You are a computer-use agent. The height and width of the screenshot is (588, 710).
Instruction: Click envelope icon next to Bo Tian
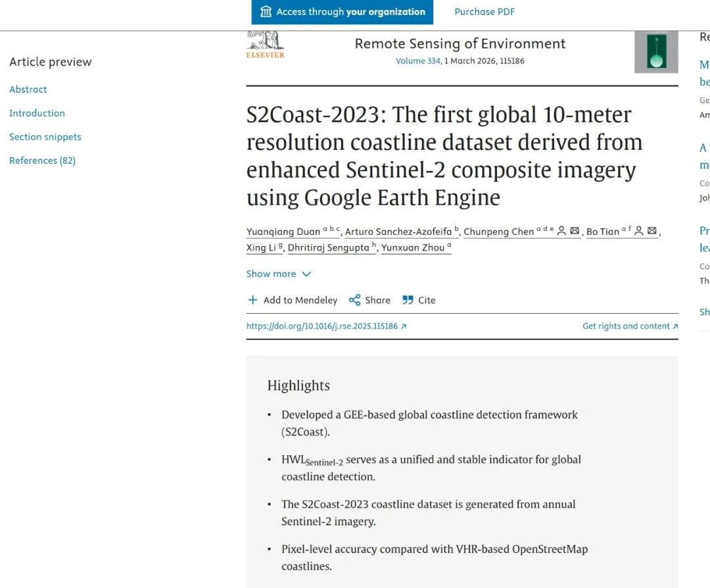[x=652, y=231]
